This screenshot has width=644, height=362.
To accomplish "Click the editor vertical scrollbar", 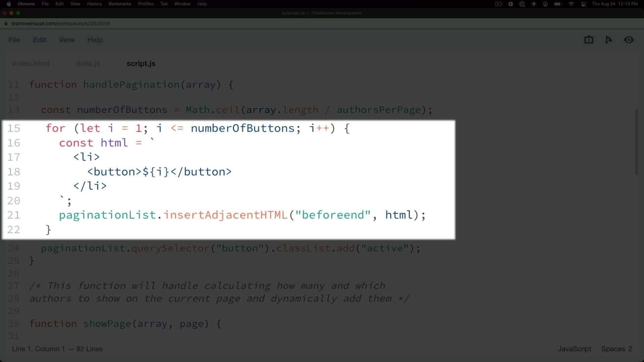I will point(636,141).
